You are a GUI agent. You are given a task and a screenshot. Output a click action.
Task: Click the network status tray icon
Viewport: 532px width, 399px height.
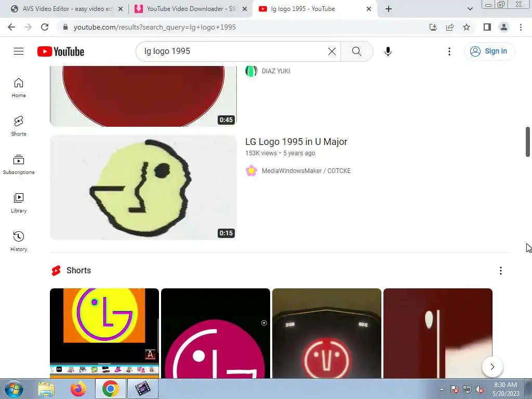pos(467,389)
